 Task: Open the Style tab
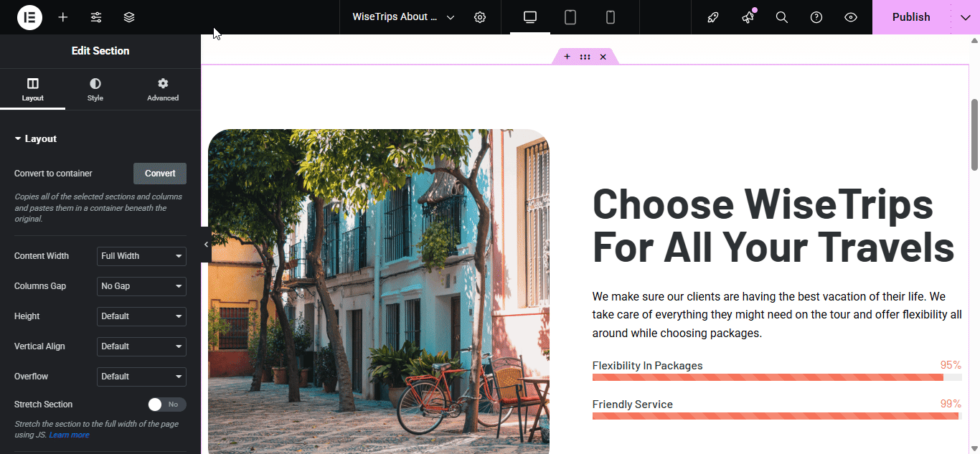[x=95, y=90]
